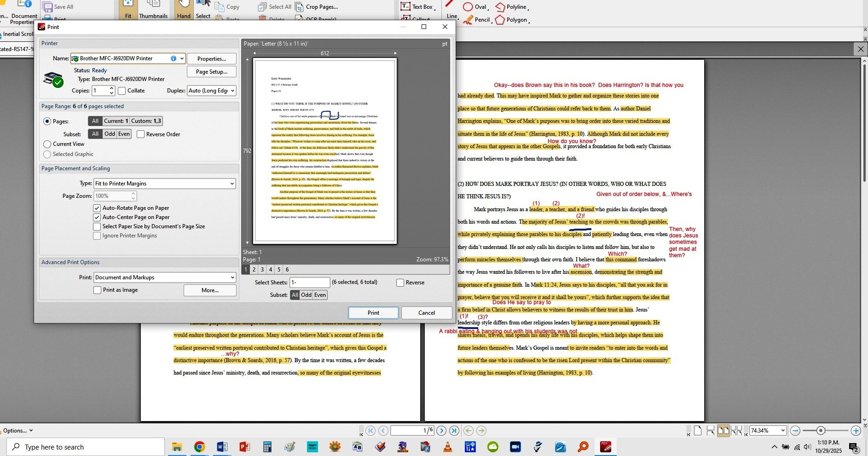Click the Text Box tool

pos(417,6)
